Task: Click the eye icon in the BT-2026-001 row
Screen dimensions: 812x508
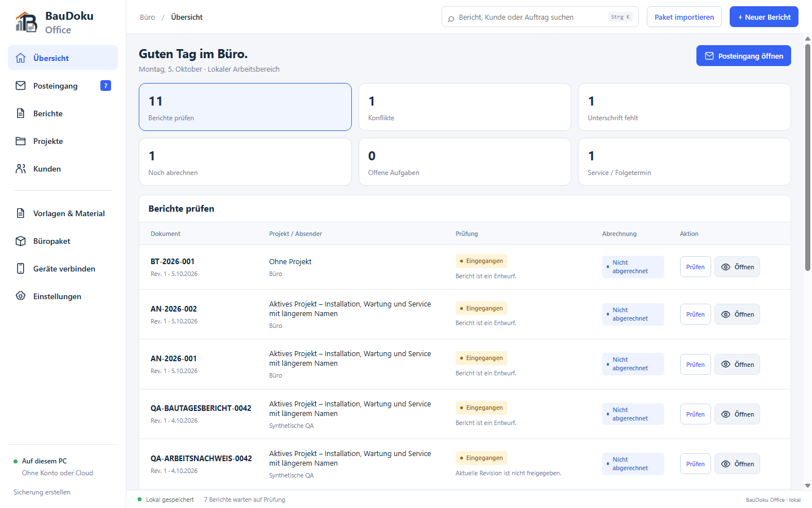Action: pos(726,267)
